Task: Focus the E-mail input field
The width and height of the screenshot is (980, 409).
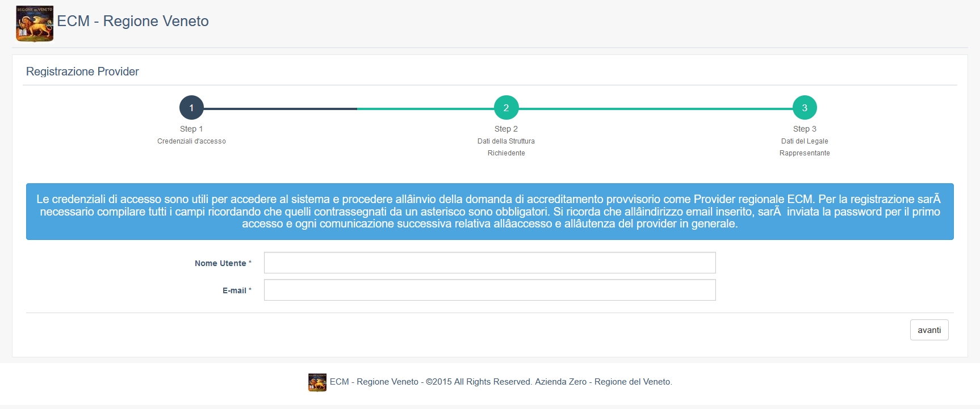Action: pos(489,290)
